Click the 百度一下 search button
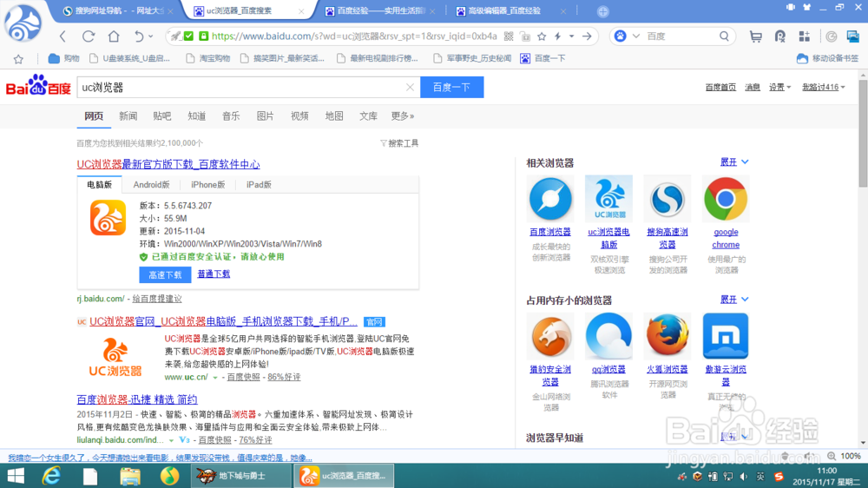 click(451, 88)
